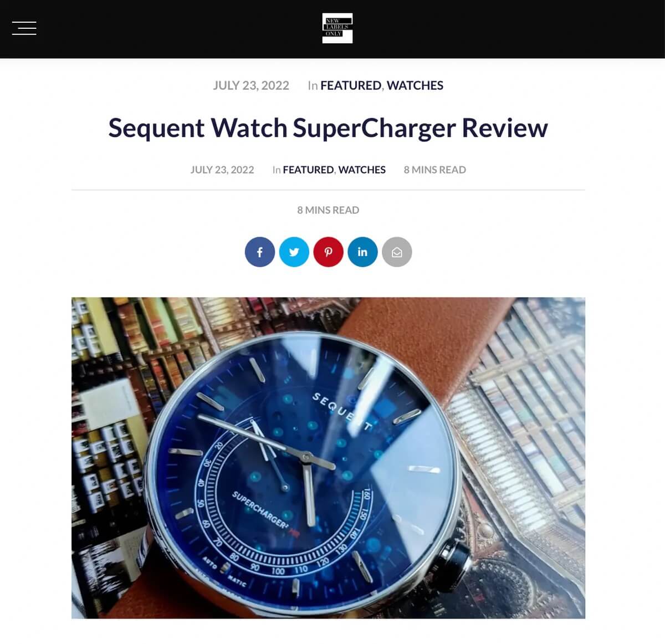The height and width of the screenshot is (644, 665).
Task: Click WATCHES link below the article title
Action: (x=362, y=170)
